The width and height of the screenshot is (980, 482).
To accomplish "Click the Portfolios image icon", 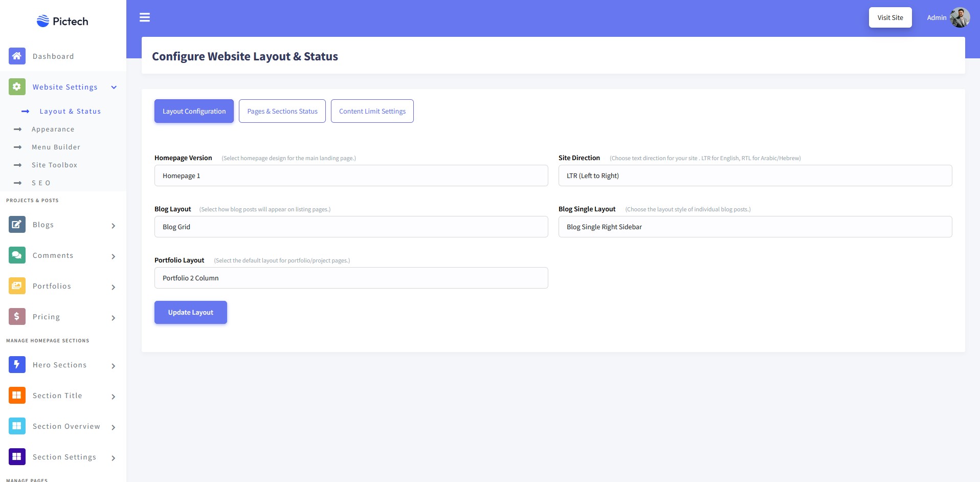I will pos(17,286).
